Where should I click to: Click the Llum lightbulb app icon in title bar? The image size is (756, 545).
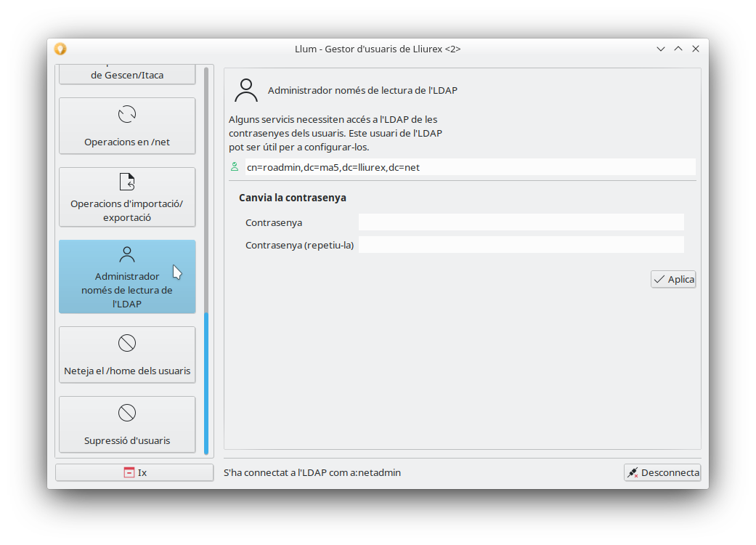60,49
